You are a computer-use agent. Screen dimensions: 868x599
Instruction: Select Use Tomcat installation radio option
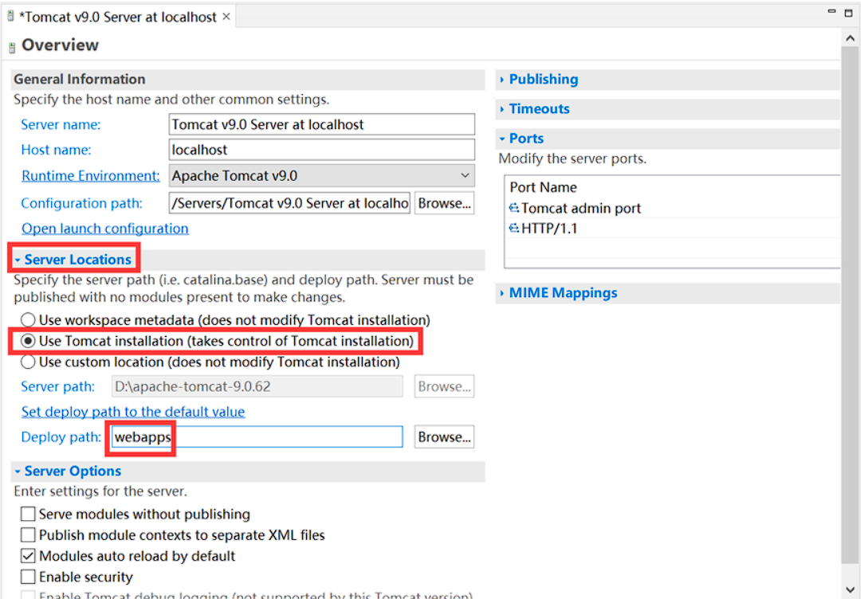point(28,341)
